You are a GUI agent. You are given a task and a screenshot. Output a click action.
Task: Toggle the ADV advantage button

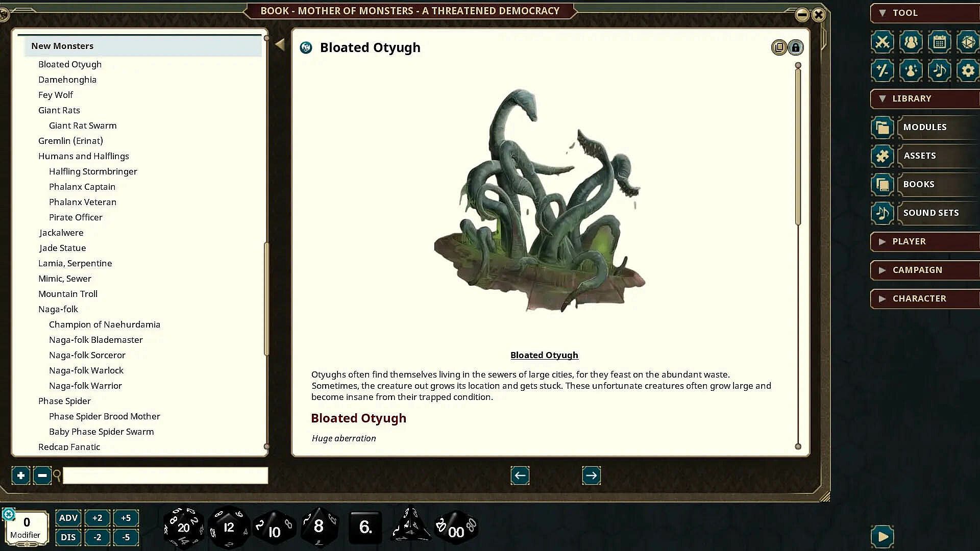pyautogui.click(x=68, y=518)
